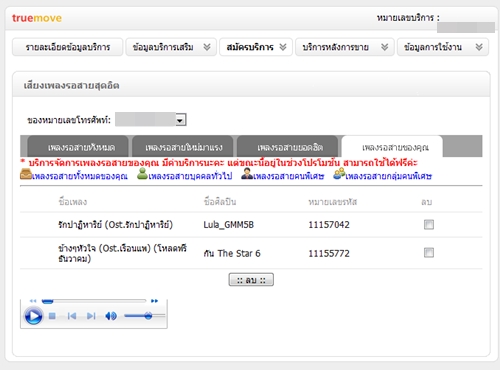Open เพลงรอสายกลุ่มคนพิเศษ link

(389, 176)
